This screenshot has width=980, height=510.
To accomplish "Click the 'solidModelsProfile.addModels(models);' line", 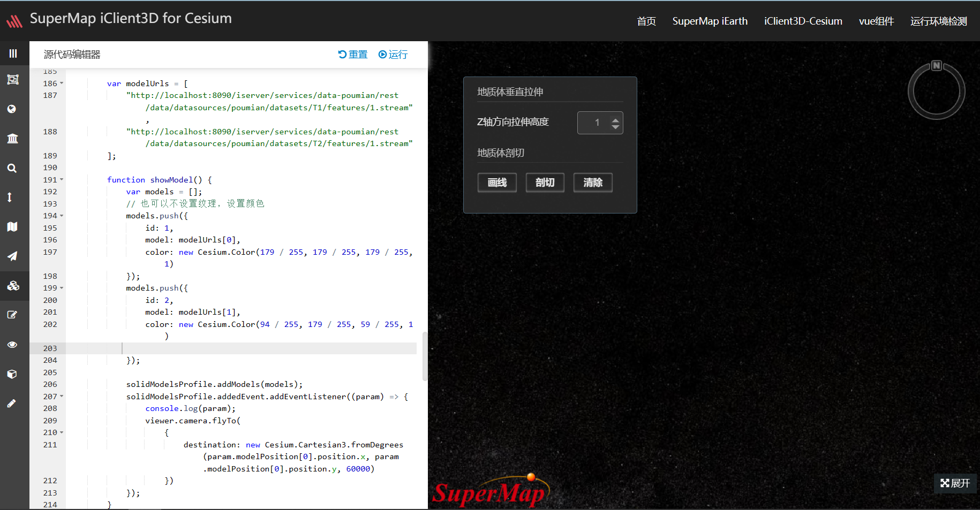I will point(214,384).
